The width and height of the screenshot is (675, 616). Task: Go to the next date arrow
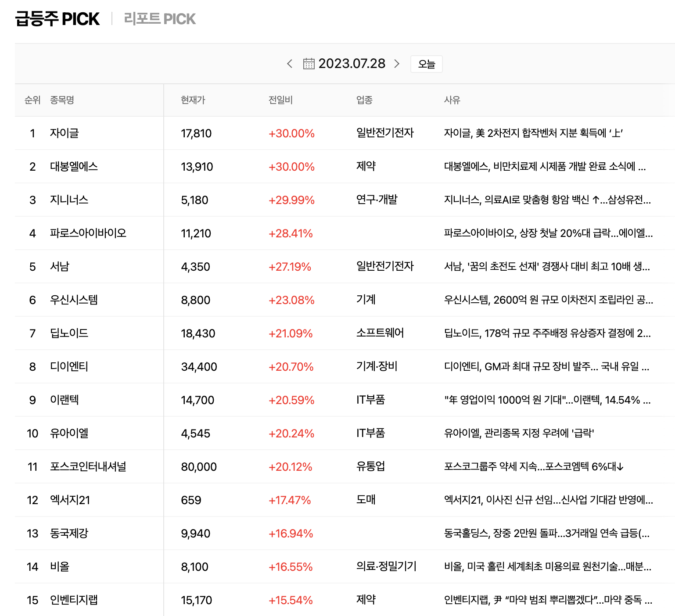[397, 64]
